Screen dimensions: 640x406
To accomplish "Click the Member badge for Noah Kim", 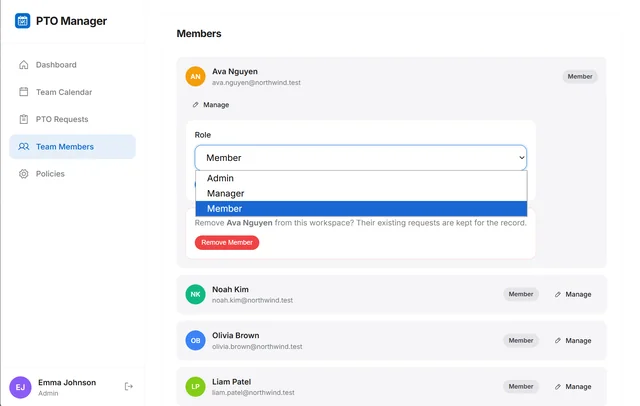I will tap(521, 294).
